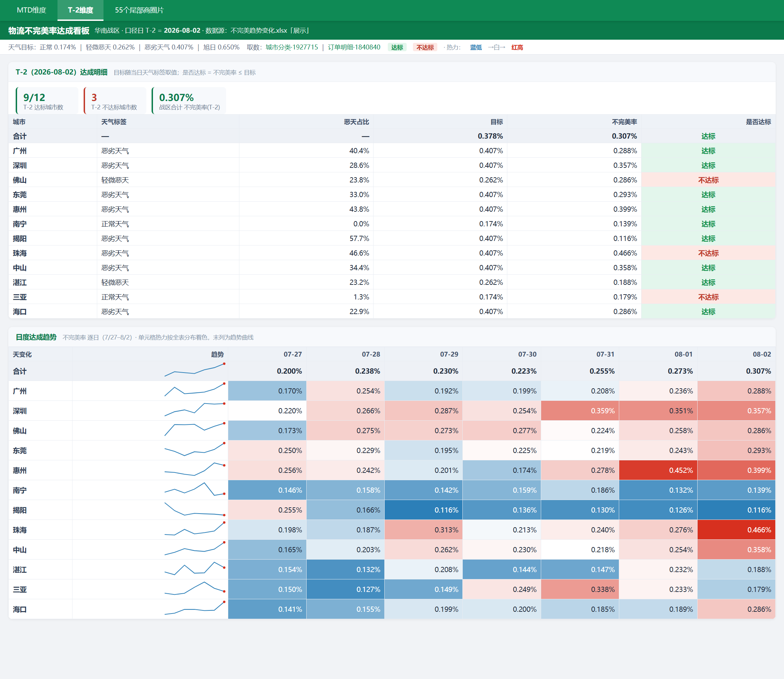784x679 pixels.
Task: Click 三亚's 不达标 status cell
Action: 708,297
